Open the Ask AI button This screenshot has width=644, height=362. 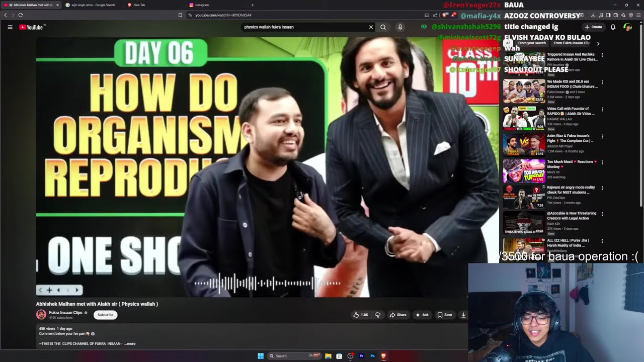click(422, 315)
